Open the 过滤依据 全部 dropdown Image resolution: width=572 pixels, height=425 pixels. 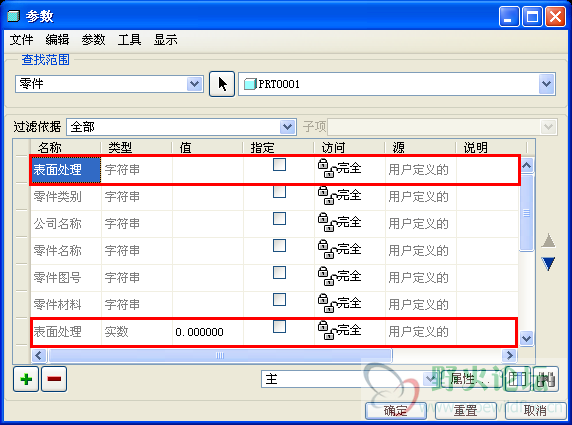coord(287,127)
